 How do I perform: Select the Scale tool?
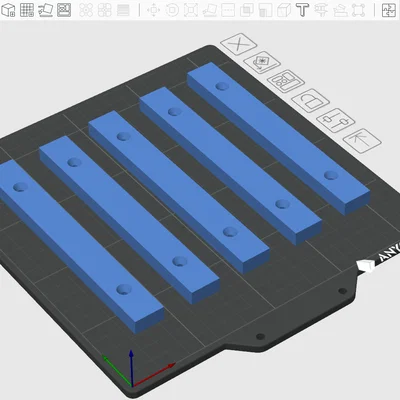[191, 10]
